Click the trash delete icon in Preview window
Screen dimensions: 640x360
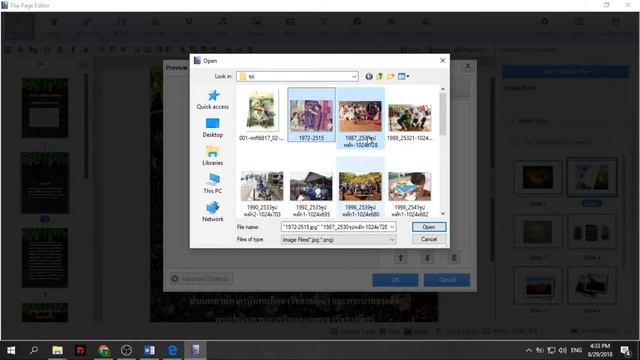(x=454, y=258)
